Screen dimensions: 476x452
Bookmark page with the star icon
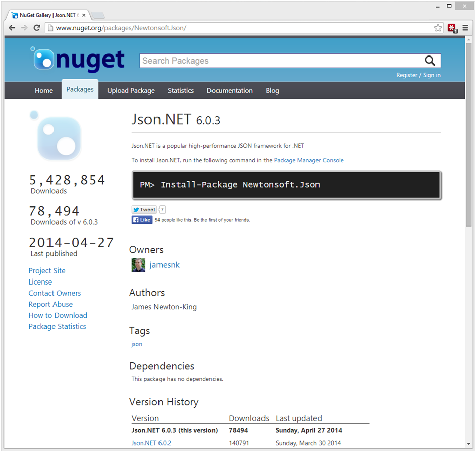pyautogui.click(x=438, y=28)
